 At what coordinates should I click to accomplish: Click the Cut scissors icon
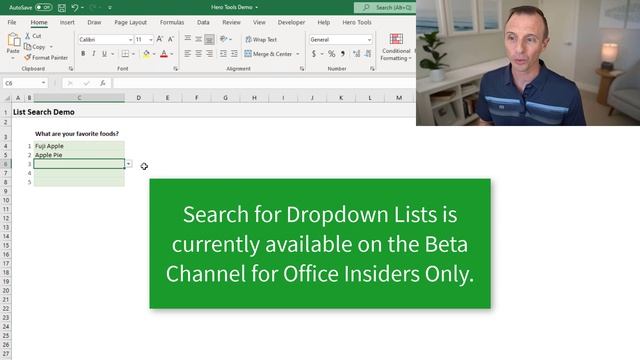click(x=27, y=36)
